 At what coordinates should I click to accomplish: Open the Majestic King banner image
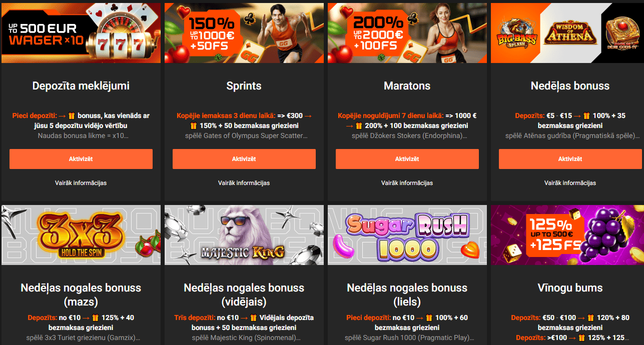pos(244,235)
